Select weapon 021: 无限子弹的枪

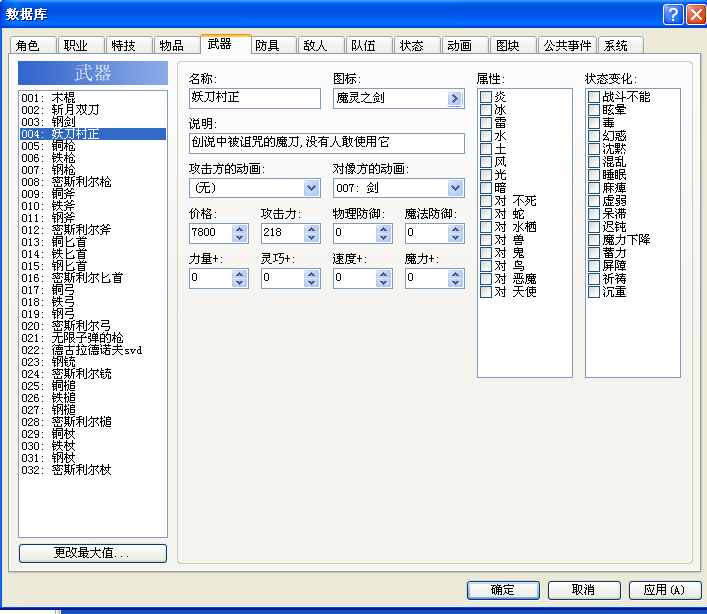pos(93,338)
